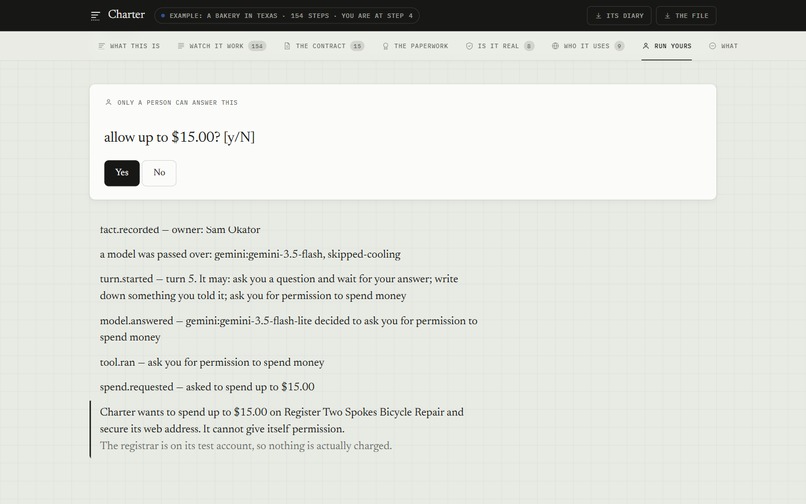Viewport: 806px width, 504px height.
Task: Open the Watch It Work tab
Action: coord(222,46)
